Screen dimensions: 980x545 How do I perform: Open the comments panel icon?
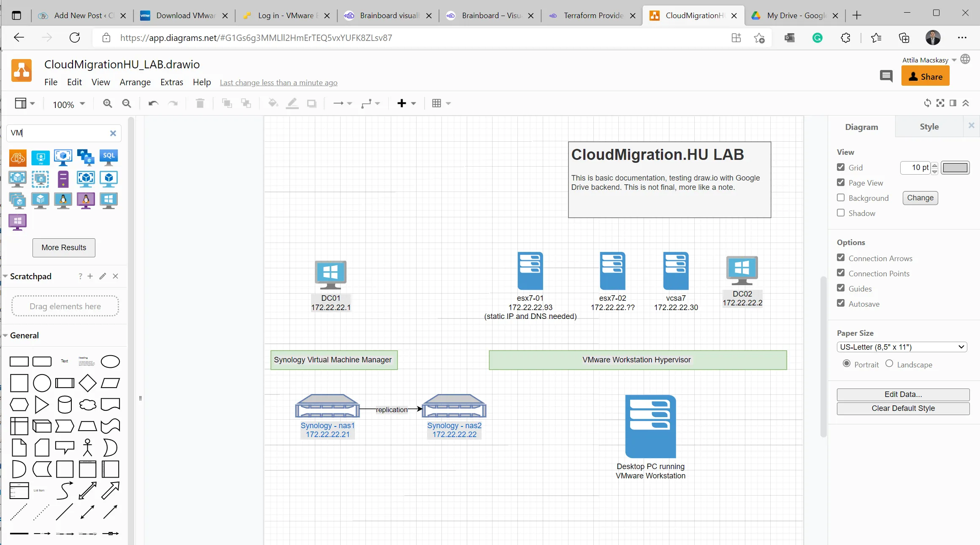click(886, 76)
